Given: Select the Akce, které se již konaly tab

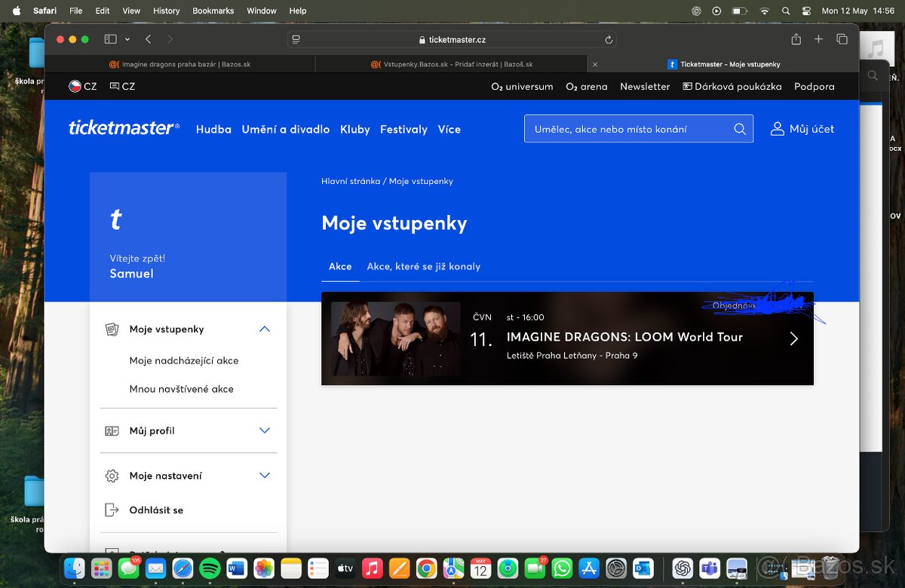Looking at the screenshot, I should point(423,266).
